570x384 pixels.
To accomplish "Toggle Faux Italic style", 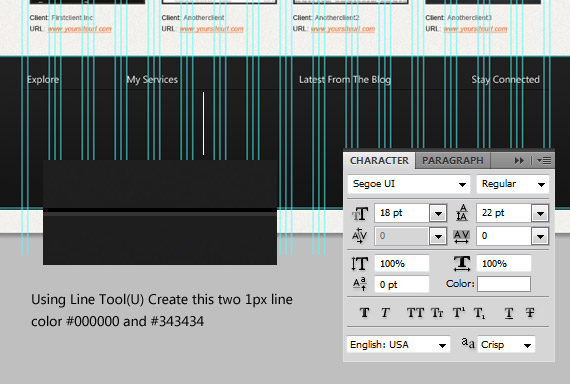I will (385, 313).
